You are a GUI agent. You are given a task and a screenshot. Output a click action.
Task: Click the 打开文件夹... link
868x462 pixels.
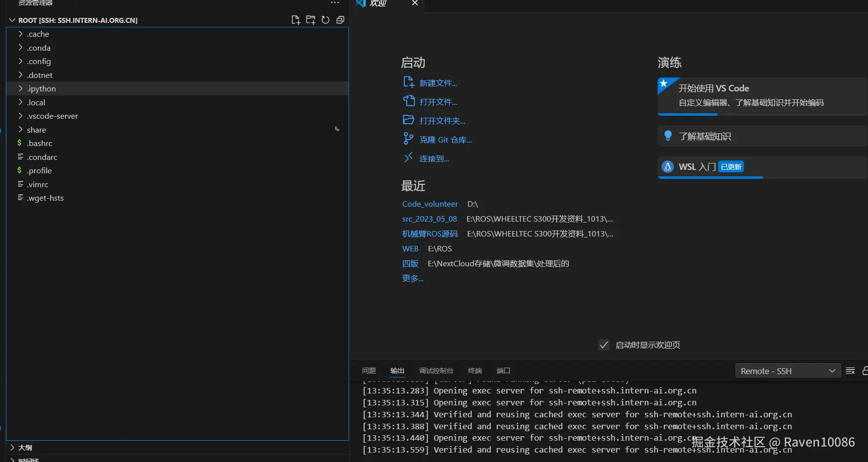(442, 121)
